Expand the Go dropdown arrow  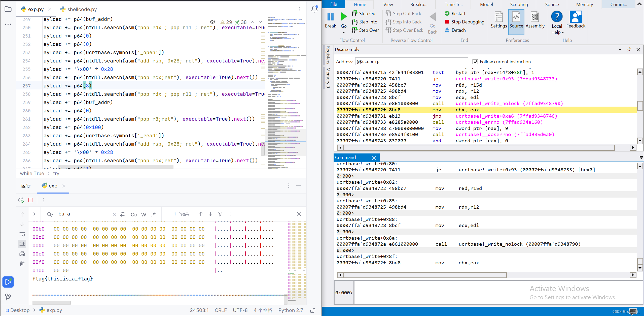tap(344, 32)
